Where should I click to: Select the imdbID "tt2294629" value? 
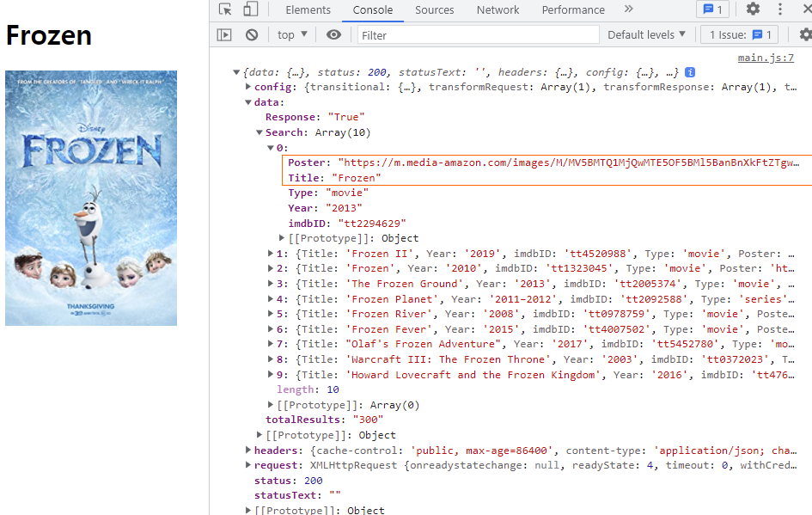[x=372, y=224]
